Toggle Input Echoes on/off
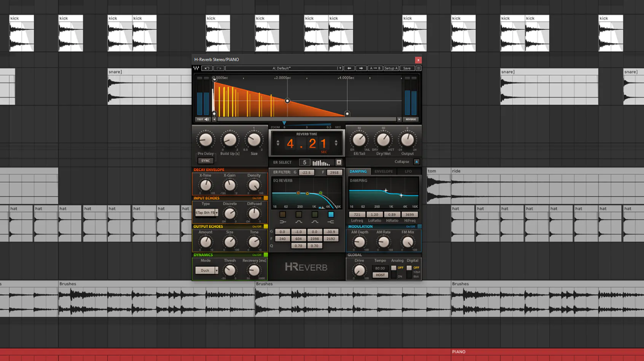644x361 pixels. coord(266,198)
